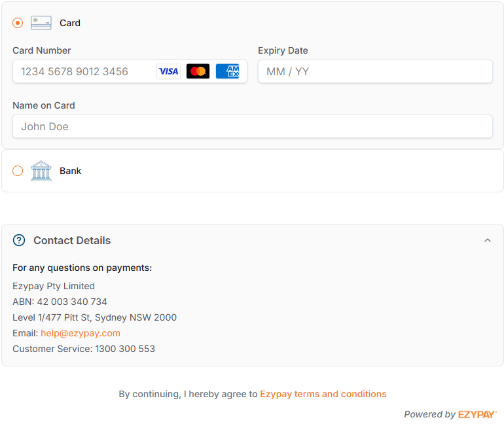Click the Ezypay Pty Limited text
This screenshot has height=424, width=504.
point(54,286)
